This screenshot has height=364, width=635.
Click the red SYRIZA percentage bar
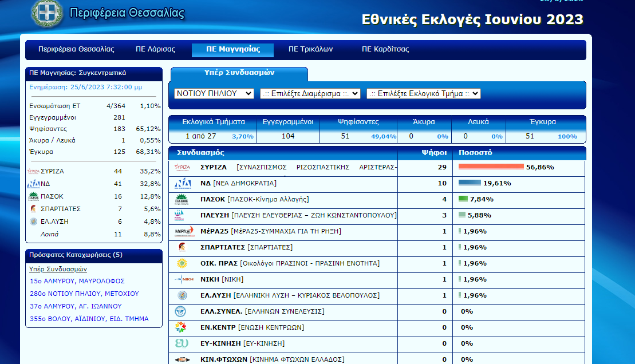point(491,167)
